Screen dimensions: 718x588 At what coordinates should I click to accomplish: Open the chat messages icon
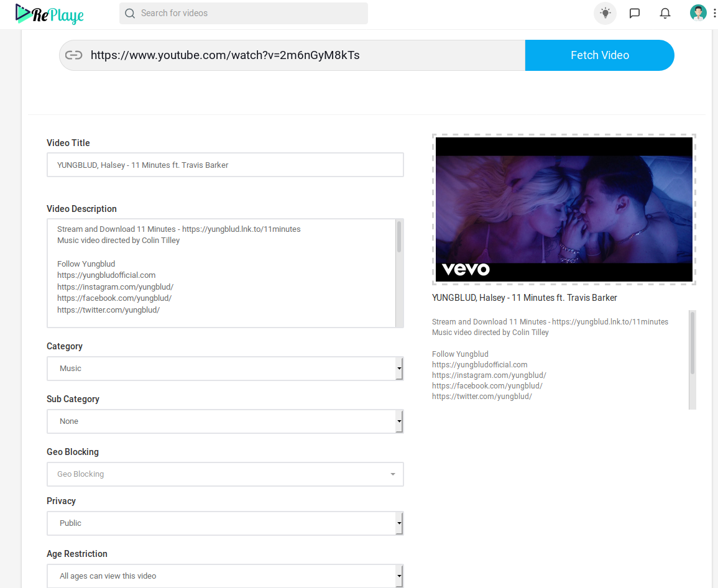(x=635, y=13)
